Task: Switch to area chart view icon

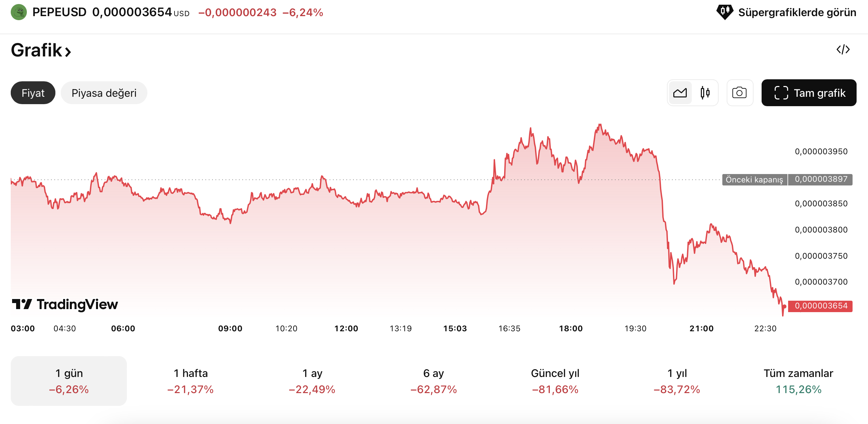Action: point(680,93)
